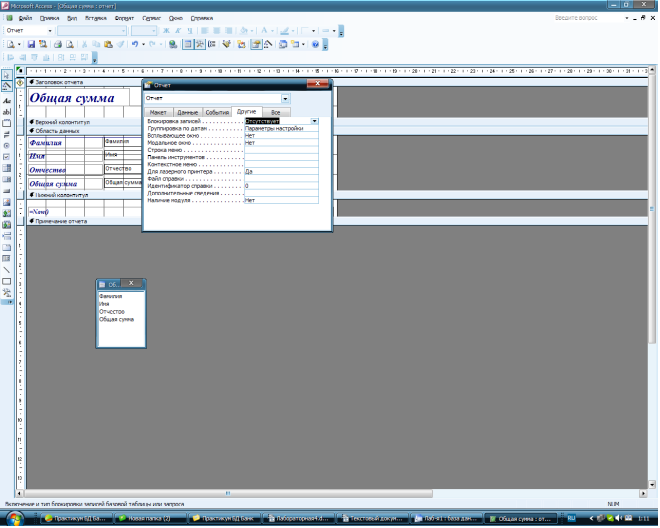Image resolution: width=660 pixels, height=528 pixels.
Task: Click the Примечание отчета section bar
Action: pos(337,221)
